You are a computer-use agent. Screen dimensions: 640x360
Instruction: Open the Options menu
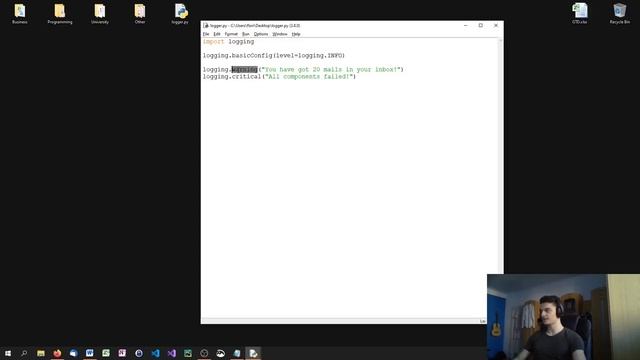pyautogui.click(x=261, y=34)
